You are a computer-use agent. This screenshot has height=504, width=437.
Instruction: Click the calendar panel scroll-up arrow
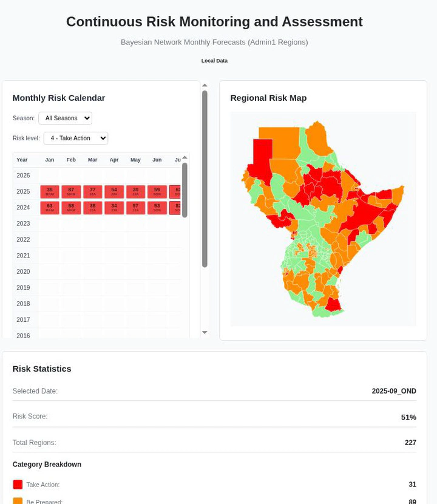pyautogui.click(x=205, y=86)
